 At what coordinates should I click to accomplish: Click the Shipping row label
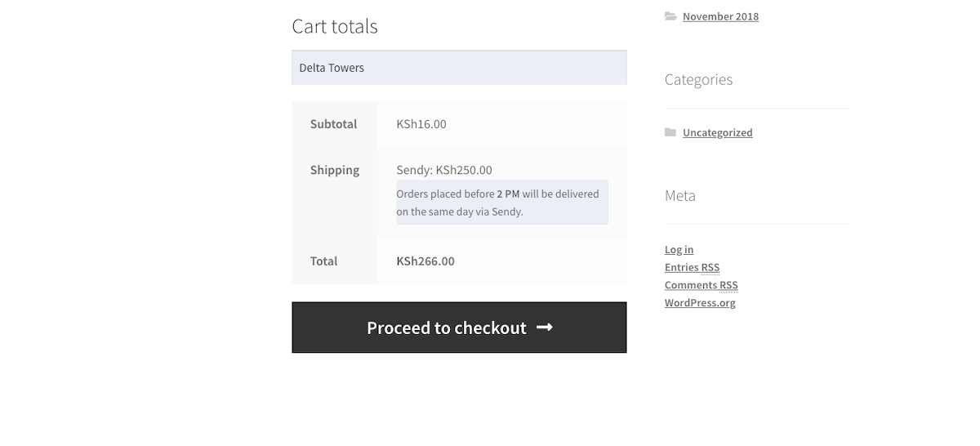tap(335, 170)
